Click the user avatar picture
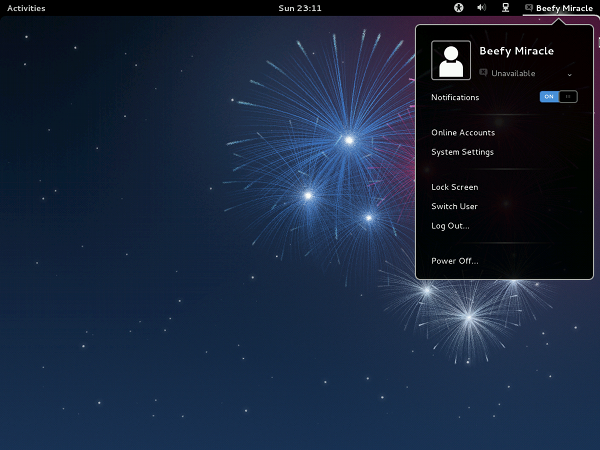The width and height of the screenshot is (600, 450). 451,60
